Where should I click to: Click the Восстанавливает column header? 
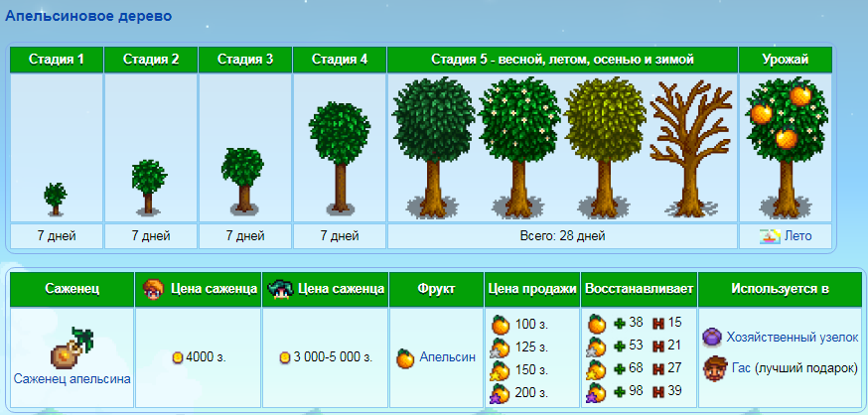coord(639,289)
